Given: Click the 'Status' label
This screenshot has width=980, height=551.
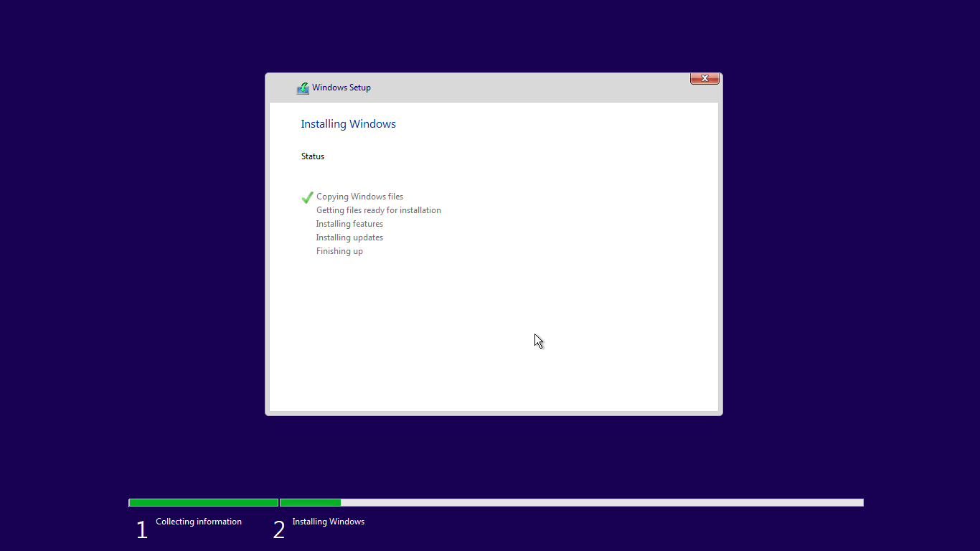Looking at the screenshot, I should click(x=313, y=156).
